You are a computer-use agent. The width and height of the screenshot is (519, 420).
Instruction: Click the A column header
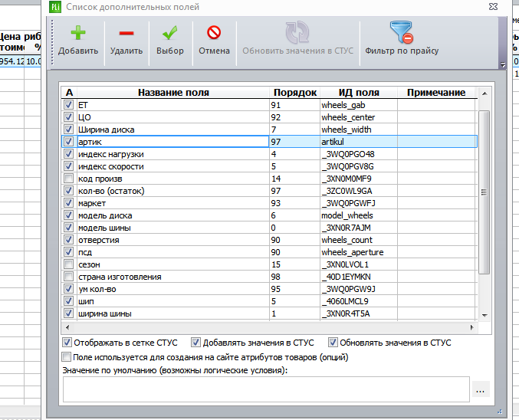click(69, 92)
